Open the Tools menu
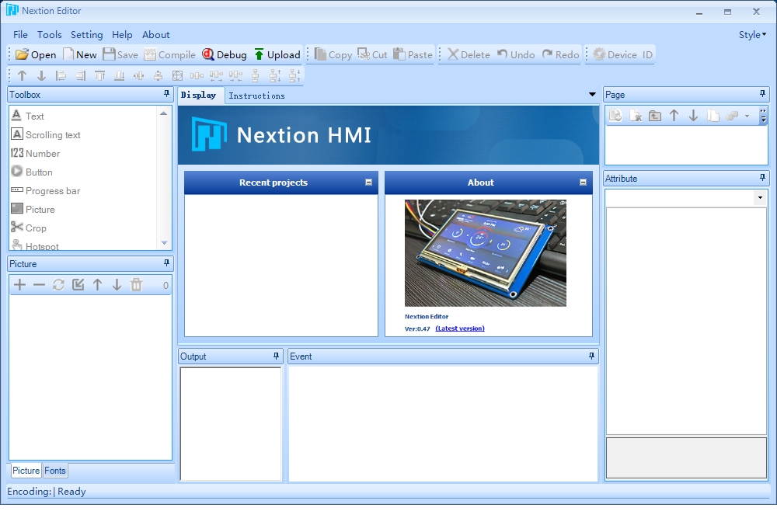Image resolution: width=777 pixels, height=532 pixels. coord(50,35)
